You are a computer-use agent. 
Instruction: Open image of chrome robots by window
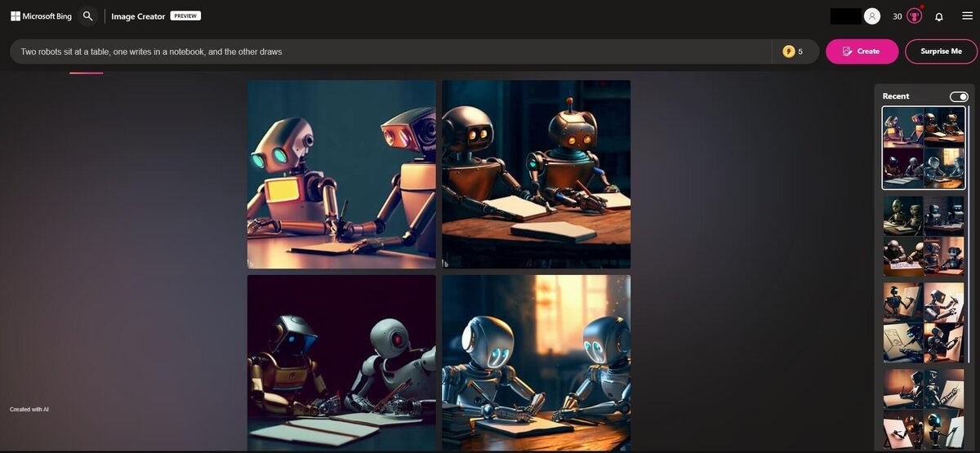click(536, 363)
